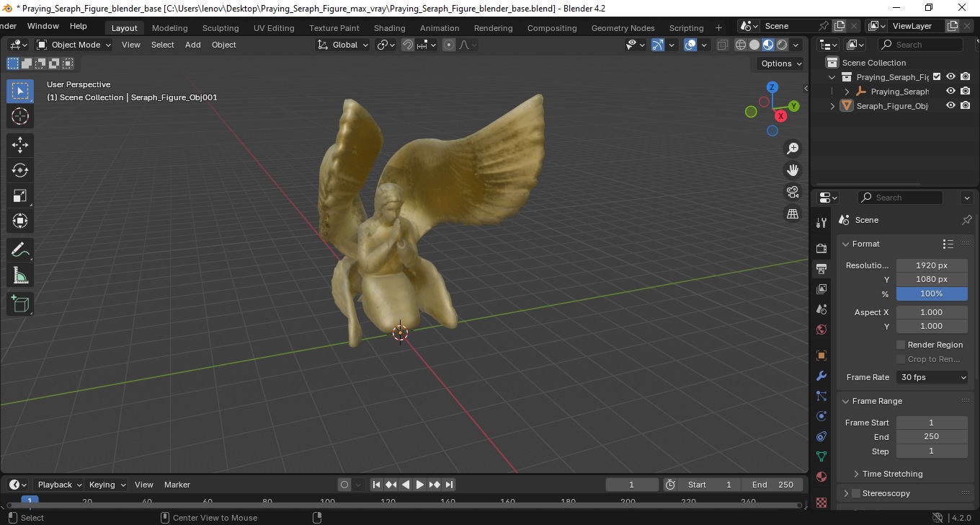Switch to the Shading workspace tab

389,28
